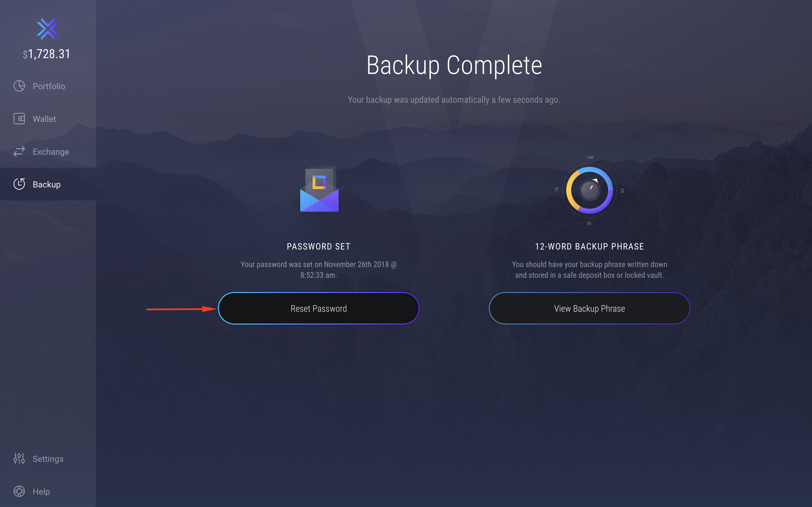Click the Backup clock icon
812x507 pixels.
tap(19, 184)
